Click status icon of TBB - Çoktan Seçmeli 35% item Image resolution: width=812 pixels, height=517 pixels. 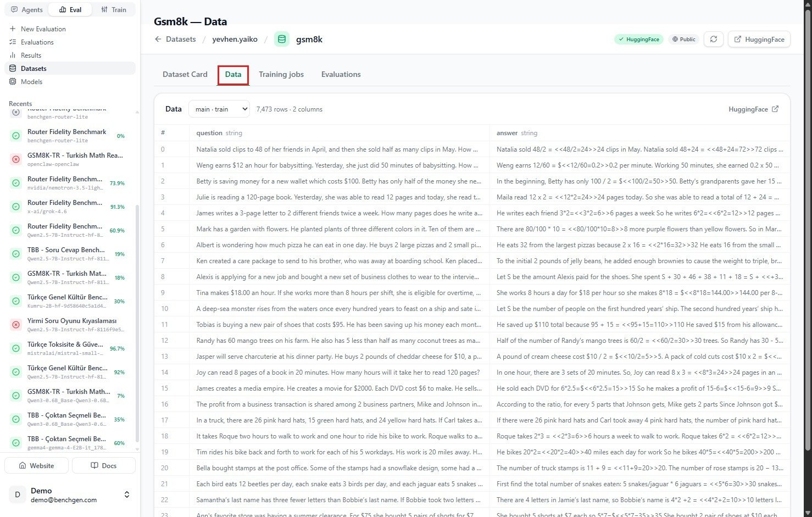point(16,419)
